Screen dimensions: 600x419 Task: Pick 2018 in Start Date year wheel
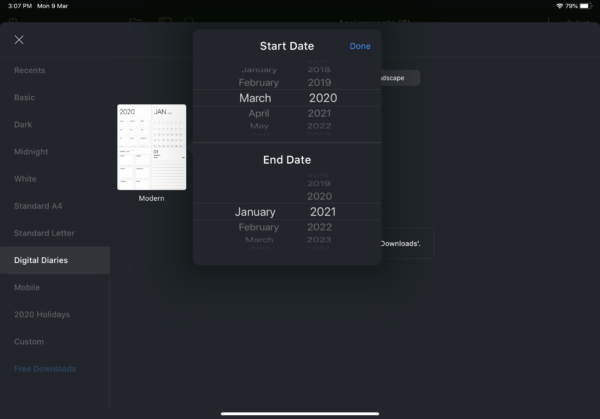[319, 70]
